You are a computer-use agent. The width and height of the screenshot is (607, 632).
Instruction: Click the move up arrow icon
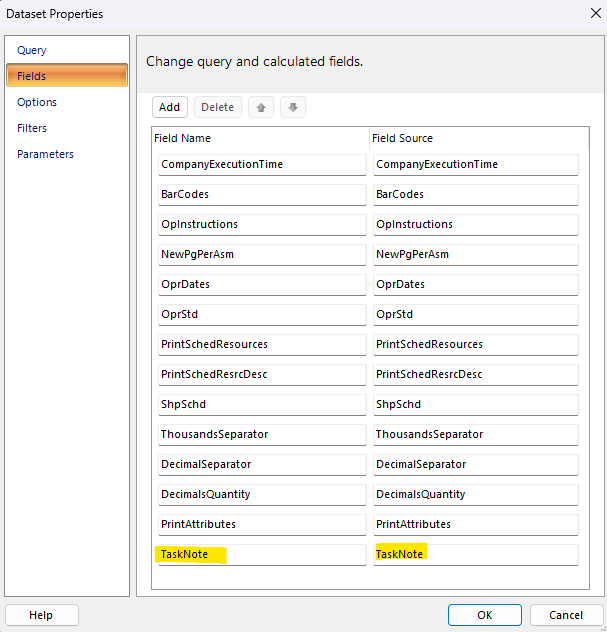click(261, 107)
